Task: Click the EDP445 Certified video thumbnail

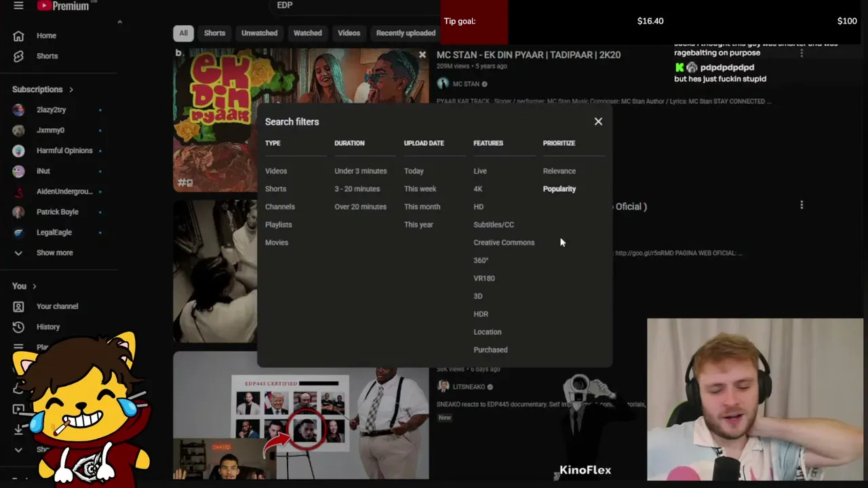Action: tap(301, 415)
